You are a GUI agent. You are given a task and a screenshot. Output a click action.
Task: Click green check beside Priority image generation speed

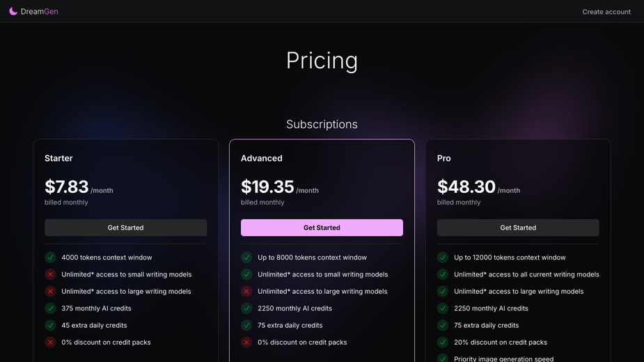tap(443, 359)
